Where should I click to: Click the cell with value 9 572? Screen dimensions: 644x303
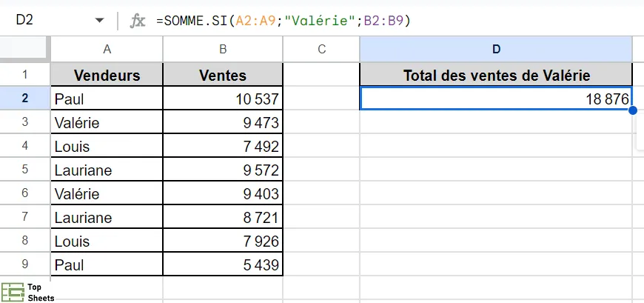point(223,170)
